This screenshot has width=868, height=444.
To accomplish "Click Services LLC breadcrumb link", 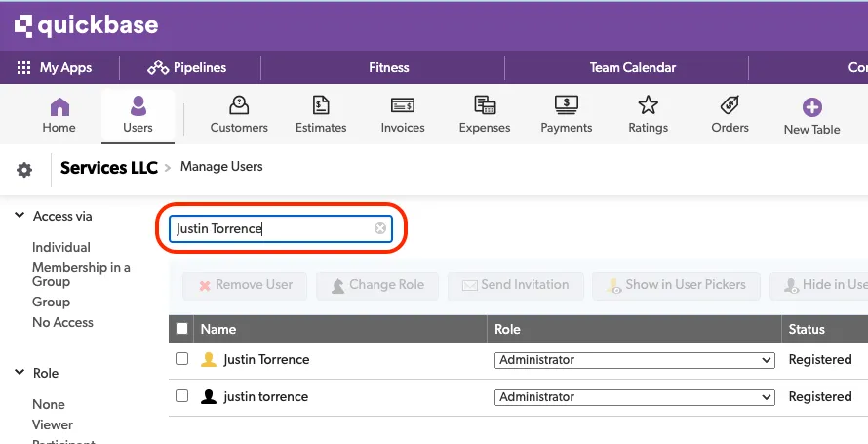I will 109,167.
